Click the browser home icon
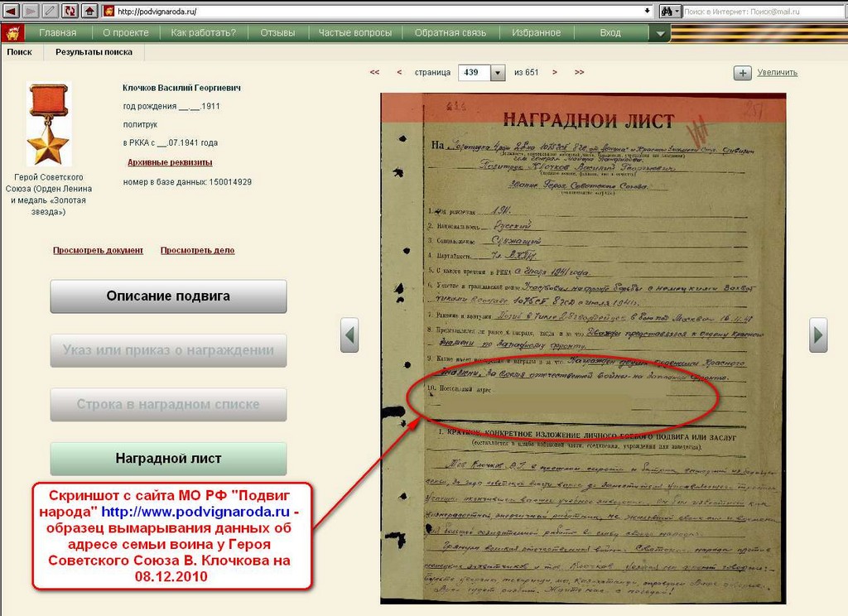 coord(89,11)
